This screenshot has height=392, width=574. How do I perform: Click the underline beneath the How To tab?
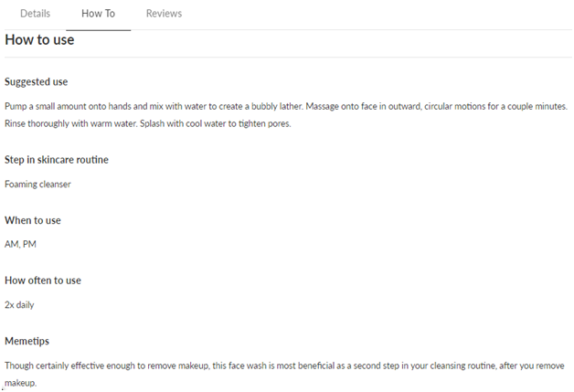(x=98, y=30)
